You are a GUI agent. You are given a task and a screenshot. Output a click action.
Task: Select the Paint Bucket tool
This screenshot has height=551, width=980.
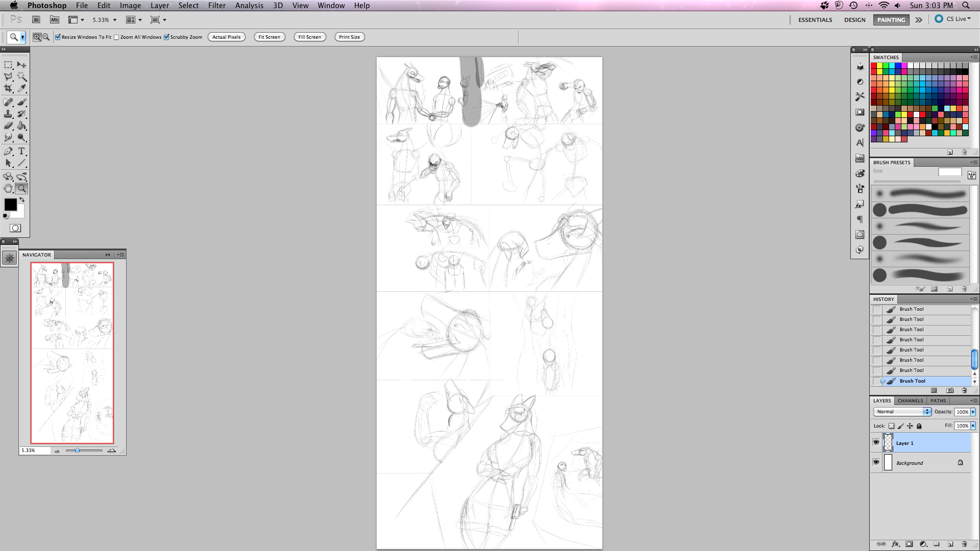point(21,126)
